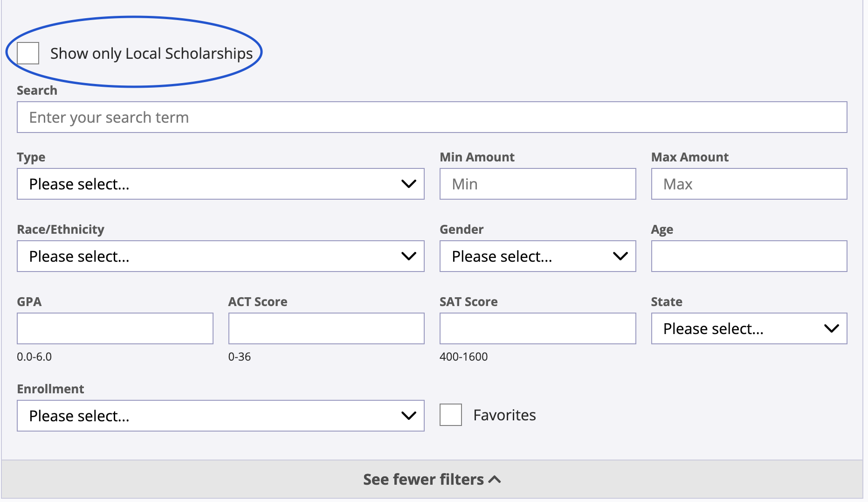The image size is (868, 502).
Task: Click the chevron arrow in Race/Ethnicity dropdown
Action: [408, 256]
